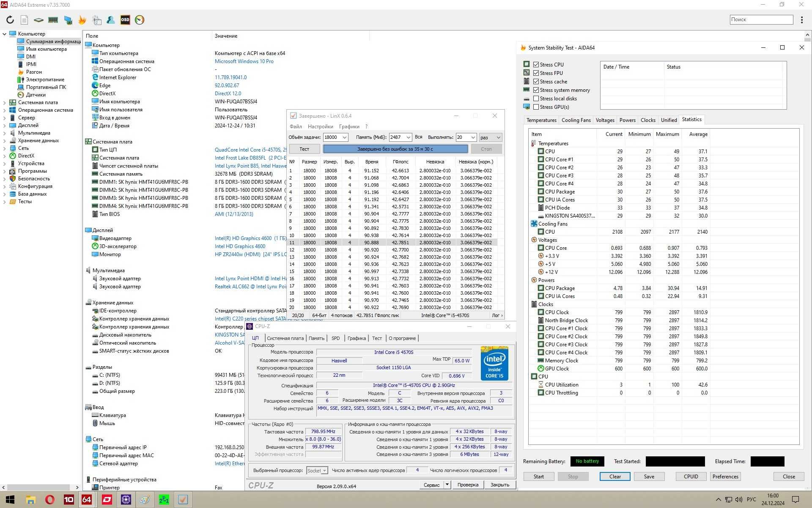Click the paint palette taskbar icon
The height and width of the screenshot is (508, 812).
pos(145,500)
